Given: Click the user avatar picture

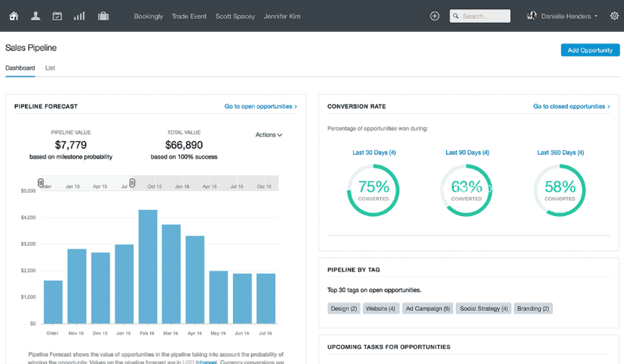Looking at the screenshot, I should (x=531, y=16).
